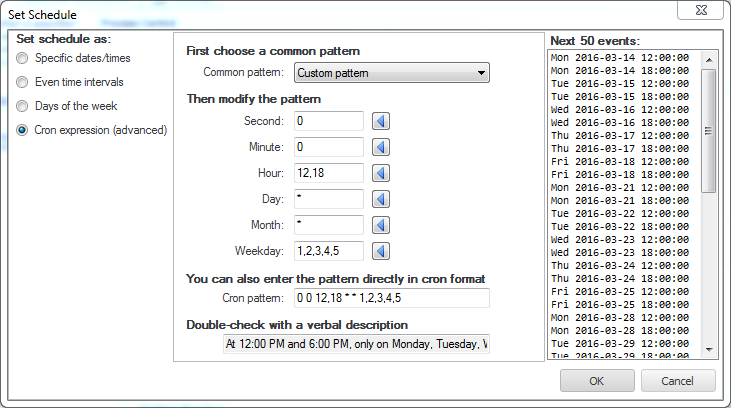
Task: Choose Even time intervals schedule type
Action: [x=23, y=82]
